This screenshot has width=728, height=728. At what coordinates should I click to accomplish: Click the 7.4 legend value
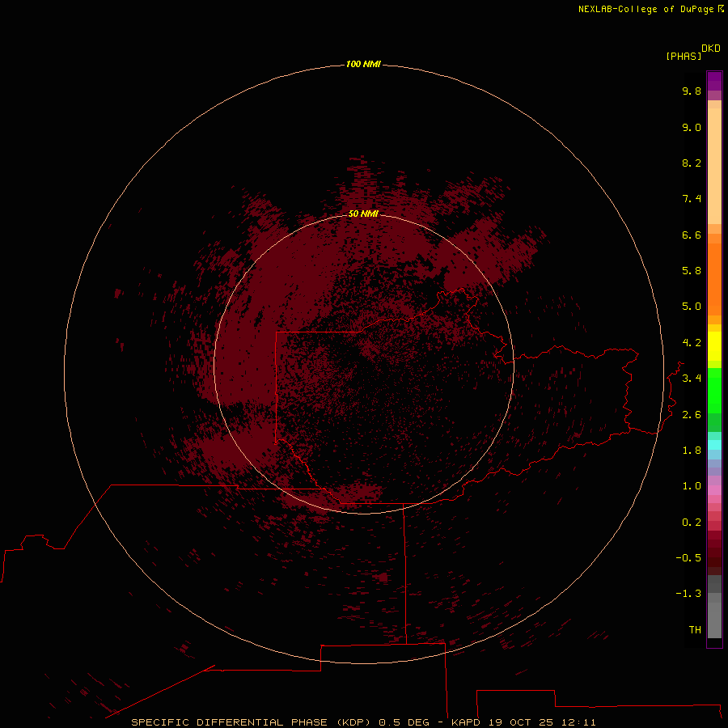(692, 199)
